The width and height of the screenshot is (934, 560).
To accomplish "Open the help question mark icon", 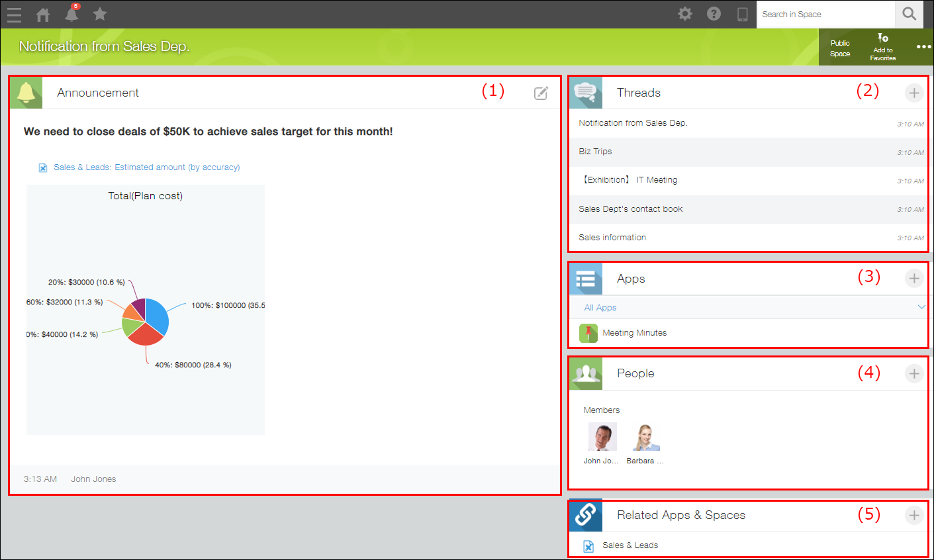I will point(714,14).
